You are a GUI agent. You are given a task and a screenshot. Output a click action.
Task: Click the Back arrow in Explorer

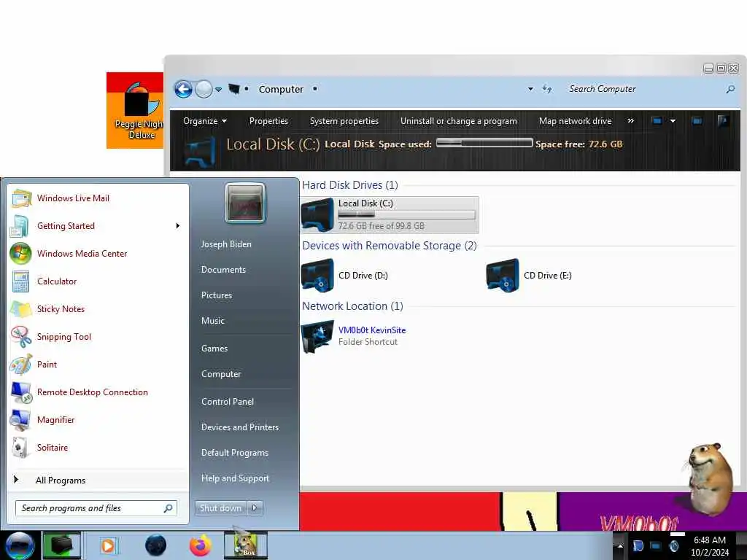coord(183,89)
